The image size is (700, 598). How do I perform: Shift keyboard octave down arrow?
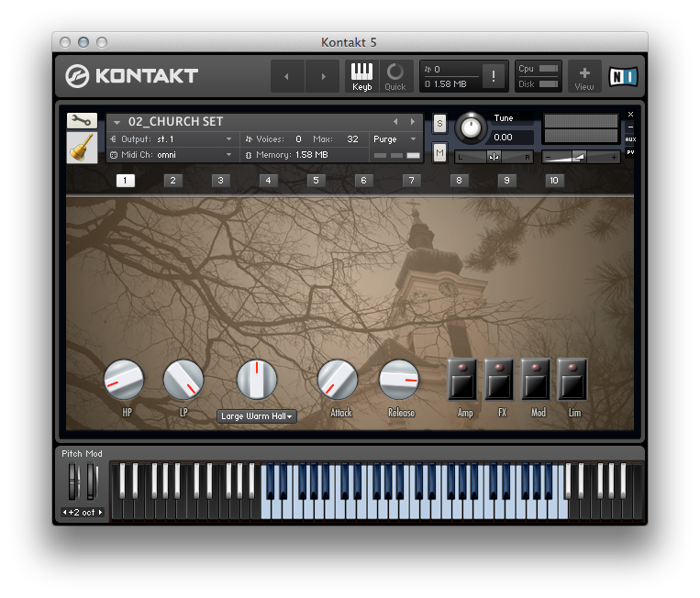pyautogui.click(x=65, y=513)
